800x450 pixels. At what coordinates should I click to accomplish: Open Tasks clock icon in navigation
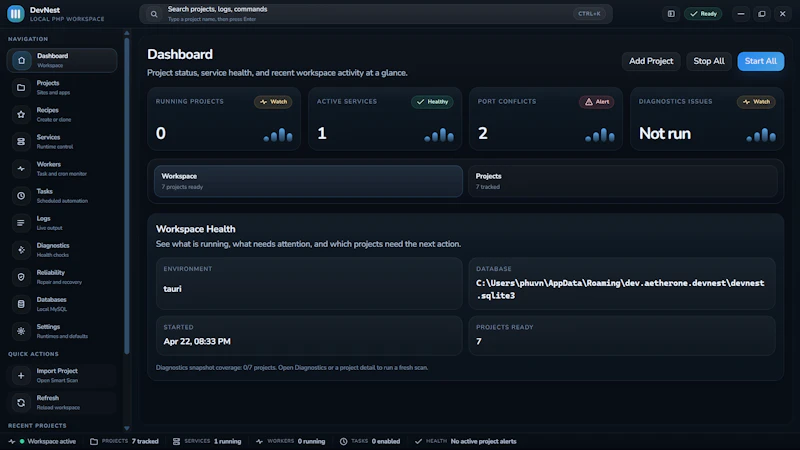point(21,195)
